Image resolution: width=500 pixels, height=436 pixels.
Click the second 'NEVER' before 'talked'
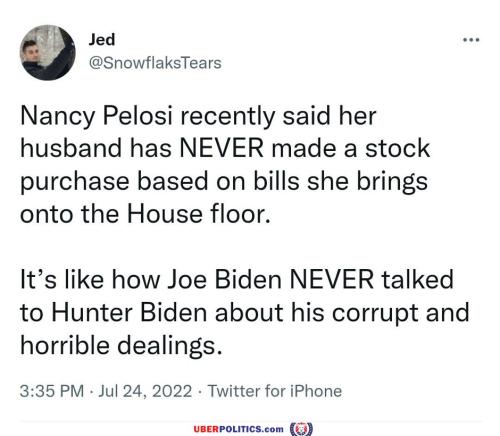[x=332, y=279]
